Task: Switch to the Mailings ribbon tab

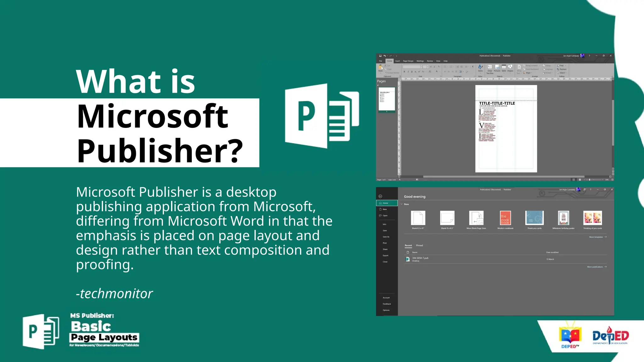Action: [420, 61]
